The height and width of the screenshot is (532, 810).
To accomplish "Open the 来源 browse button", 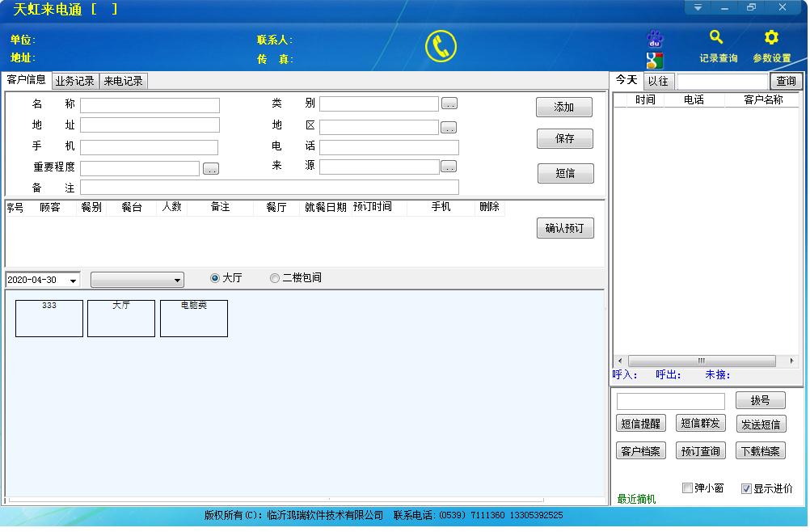I will click(x=449, y=167).
